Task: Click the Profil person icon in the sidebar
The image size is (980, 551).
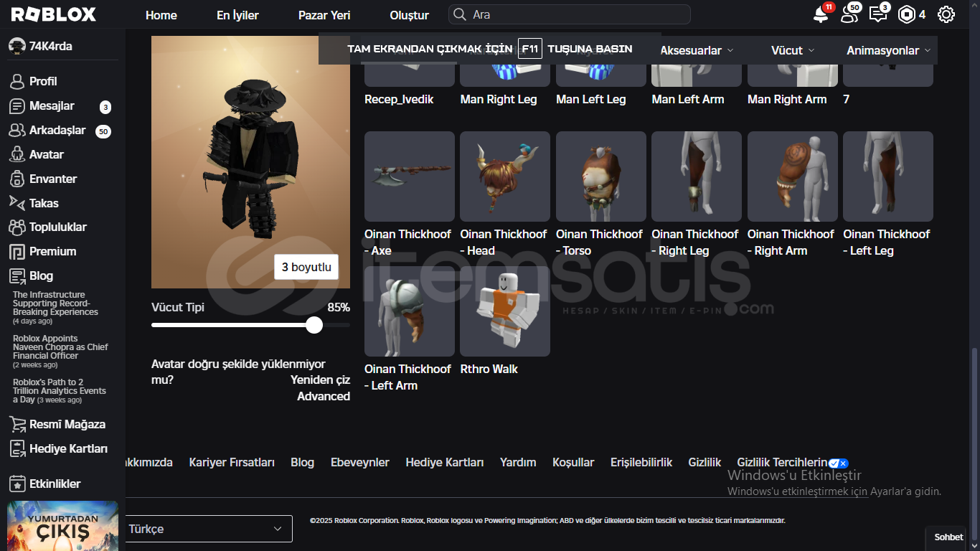Action: (17, 81)
